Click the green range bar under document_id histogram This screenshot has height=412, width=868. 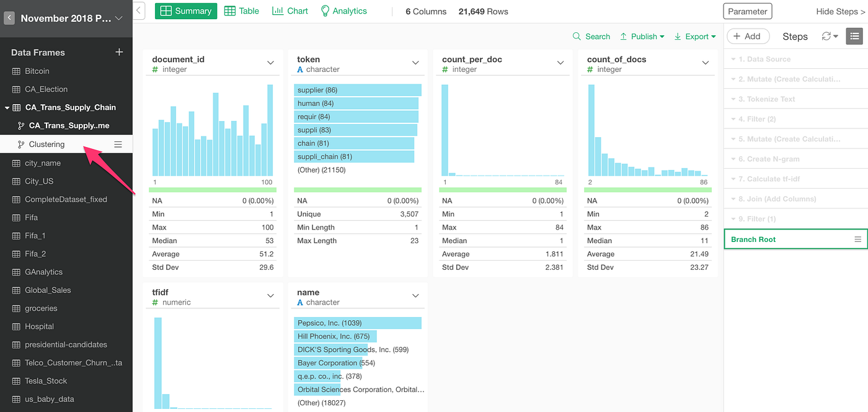[x=213, y=190]
